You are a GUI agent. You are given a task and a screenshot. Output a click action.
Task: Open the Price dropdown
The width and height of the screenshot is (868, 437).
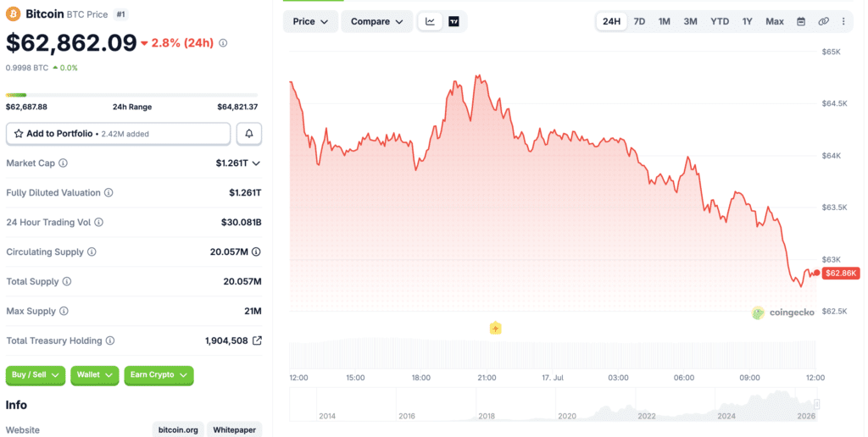(x=310, y=21)
